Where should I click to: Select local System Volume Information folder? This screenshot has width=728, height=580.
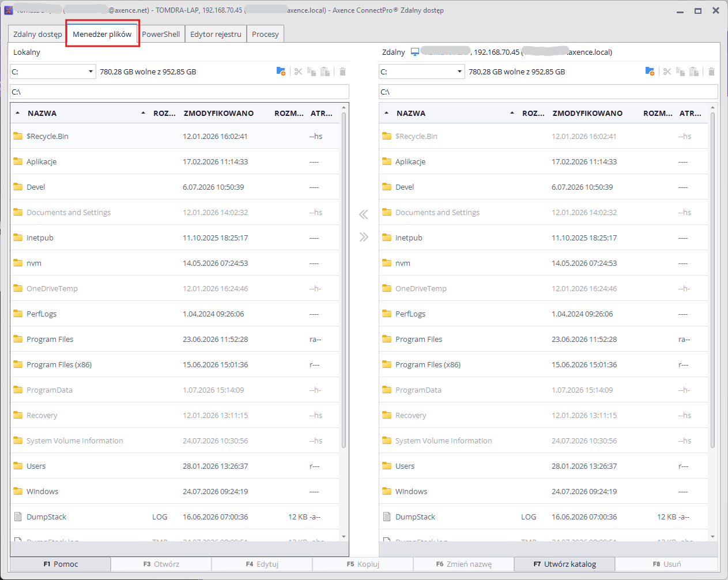click(x=175, y=440)
